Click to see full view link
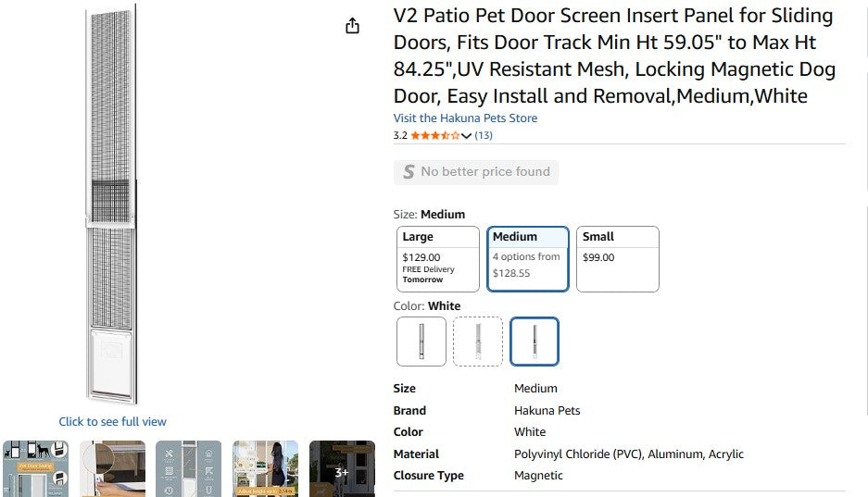This screenshot has width=868, height=497. (x=113, y=422)
